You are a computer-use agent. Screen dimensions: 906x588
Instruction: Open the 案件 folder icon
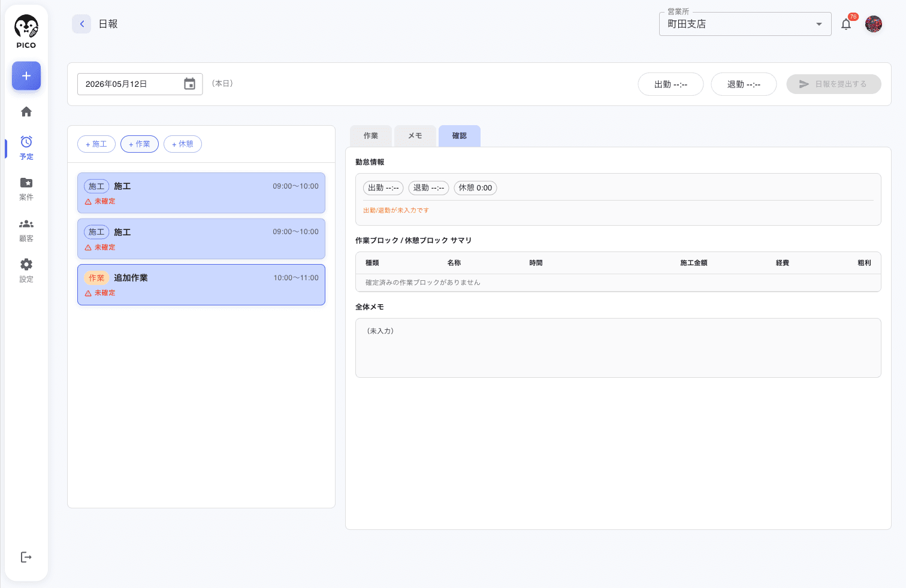[26, 183]
